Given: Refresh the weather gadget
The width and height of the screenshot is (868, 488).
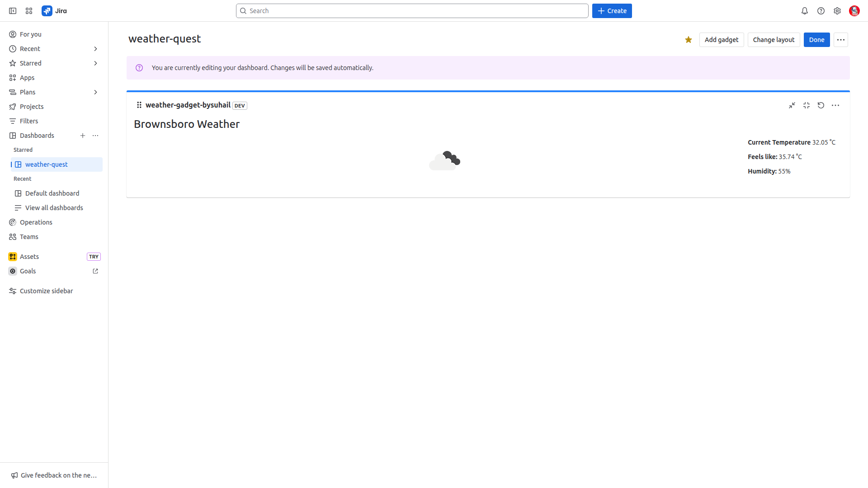Looking at the screenshot, I should tap(821, 105).
